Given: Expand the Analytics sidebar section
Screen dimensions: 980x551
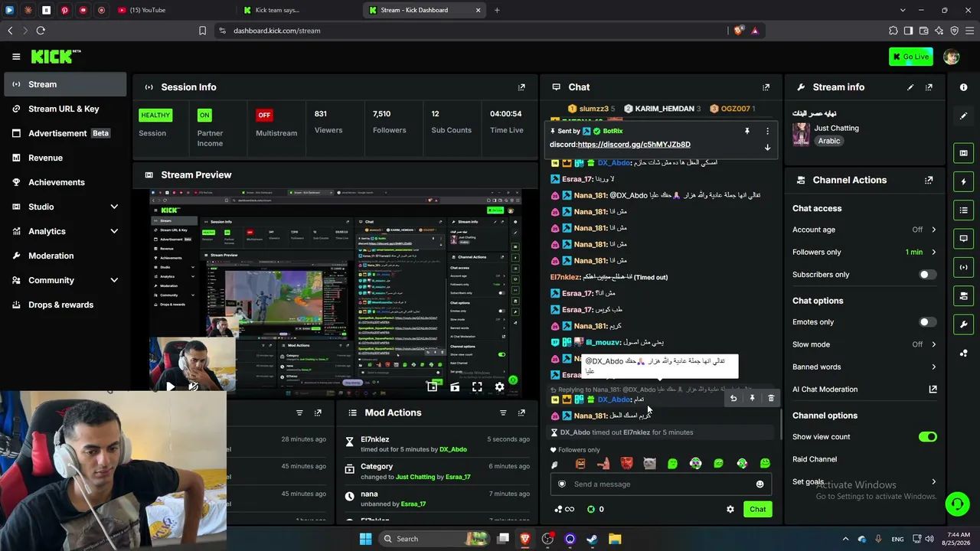Looking at the screenshot, I should (x=114, y=231).
